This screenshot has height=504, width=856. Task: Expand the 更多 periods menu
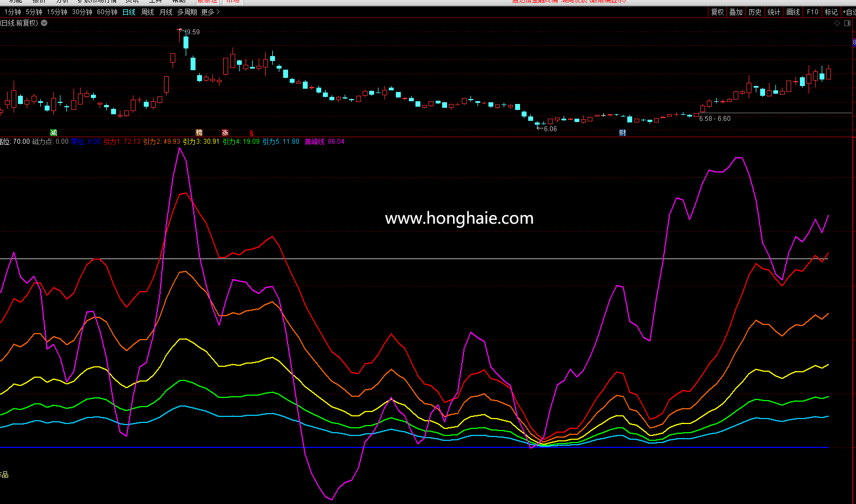coord(210,12)
